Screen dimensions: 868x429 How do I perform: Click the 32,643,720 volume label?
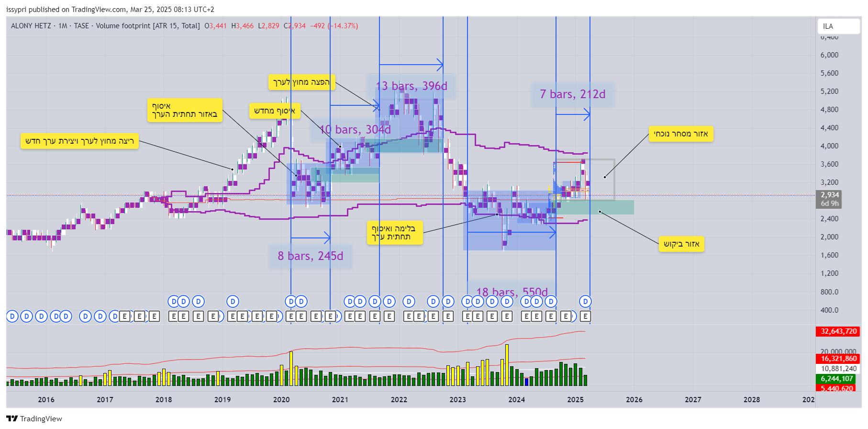[x=838, y=331]
